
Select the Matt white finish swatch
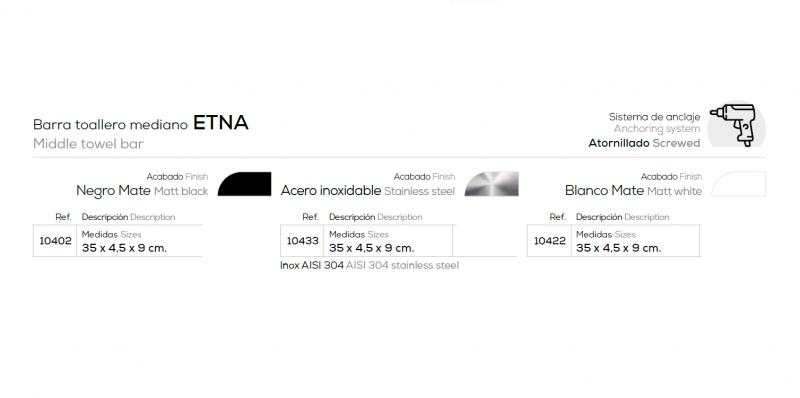pos(739,184)
